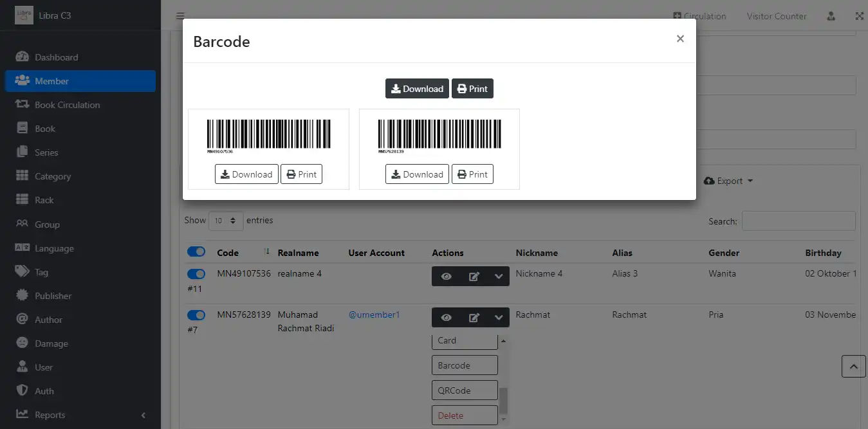868x429 pixels.
Task: Click the Birthday column header
Action: pyautogui.click(x=823, y=253)
